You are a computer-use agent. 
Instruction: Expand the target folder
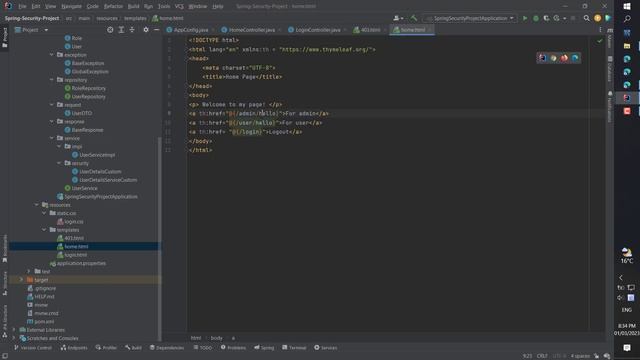[21, 280]
